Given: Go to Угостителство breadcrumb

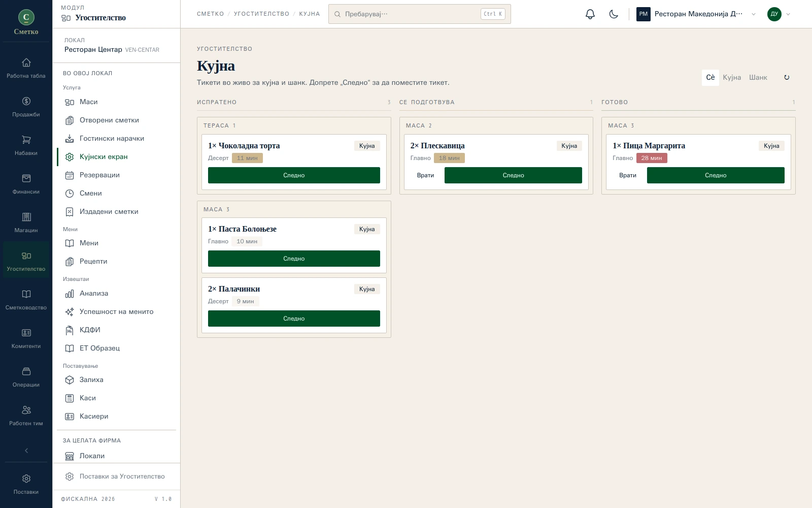Looking at the screenshot, I should coord(261,14).
